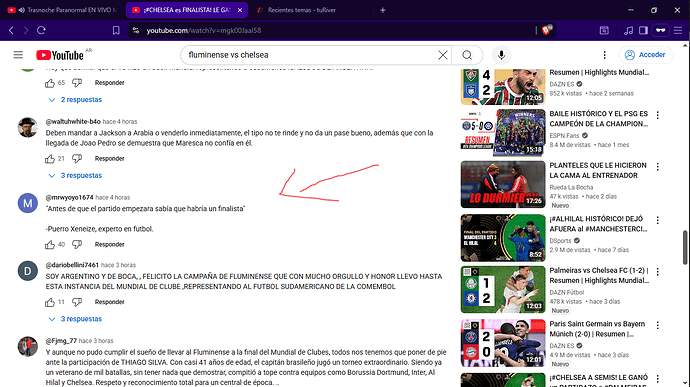Bookmark this page with the bookmark icon
The image size is (690, 387).
tap(116, 30)
